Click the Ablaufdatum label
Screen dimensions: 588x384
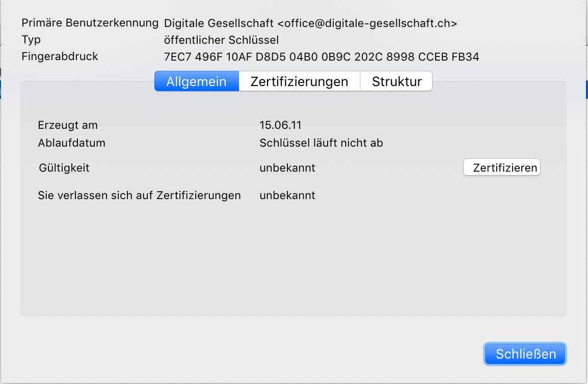coord(72,143)
